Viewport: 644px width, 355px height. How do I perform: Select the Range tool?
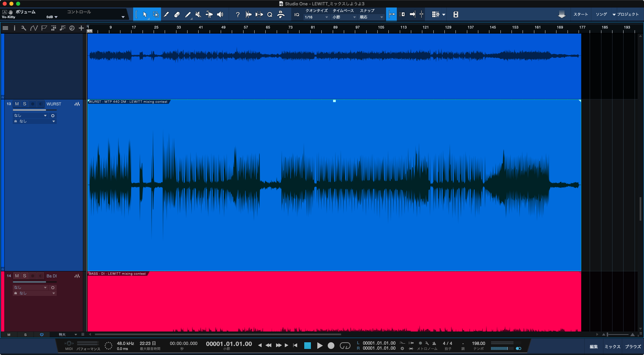pyautogui.click(x=156, y=14)
